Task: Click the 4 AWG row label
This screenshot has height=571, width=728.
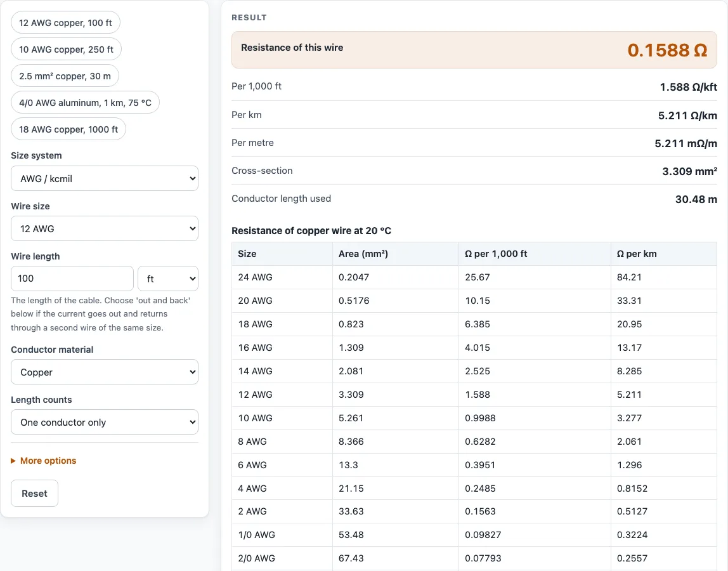Action: 252,489
